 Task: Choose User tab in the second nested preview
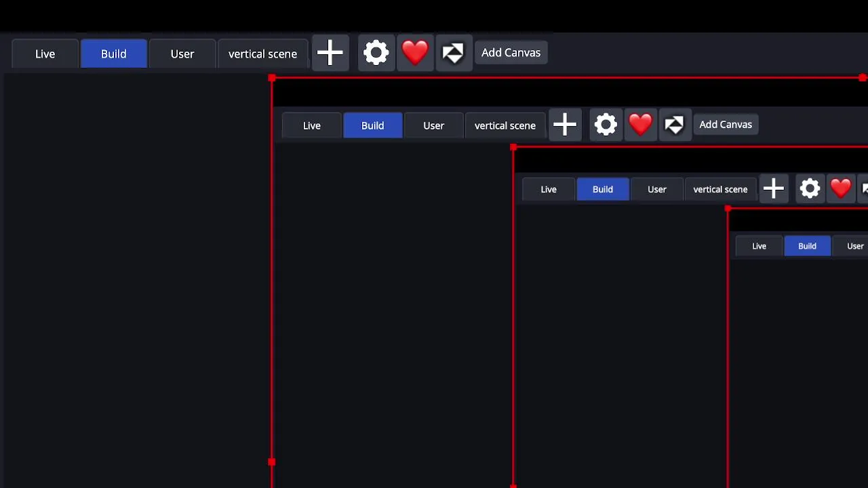pos(656,189)
